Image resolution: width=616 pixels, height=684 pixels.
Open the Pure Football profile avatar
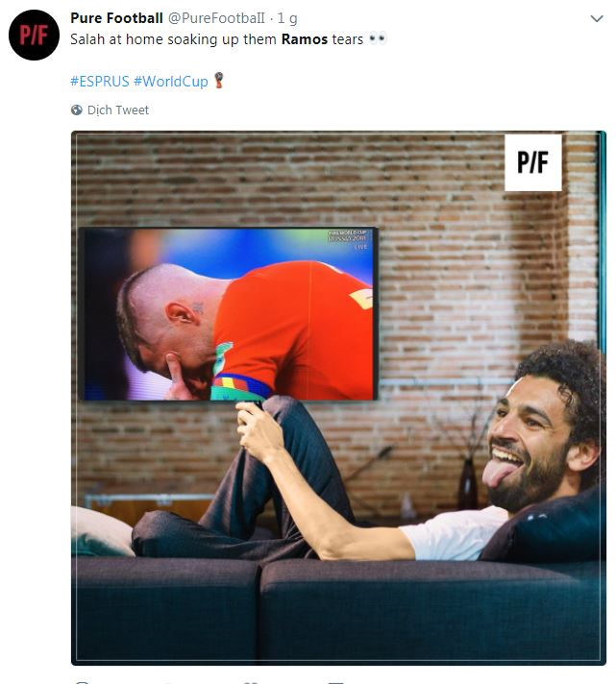tap(34, 35)
